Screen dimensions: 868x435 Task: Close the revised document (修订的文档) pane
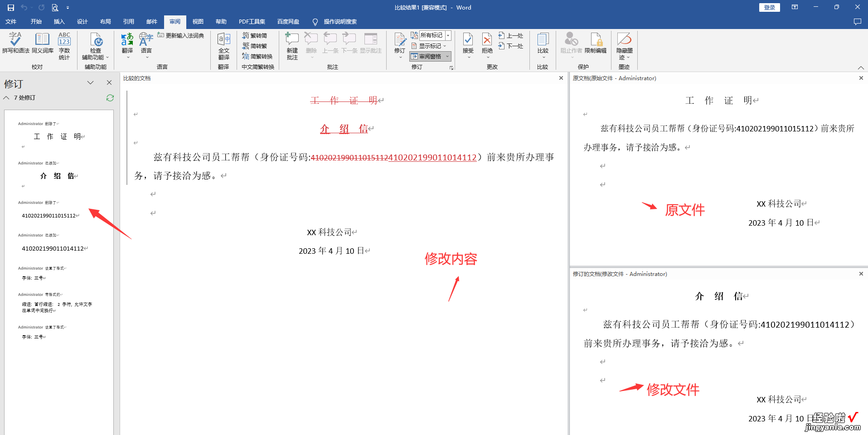click(861, 274)
